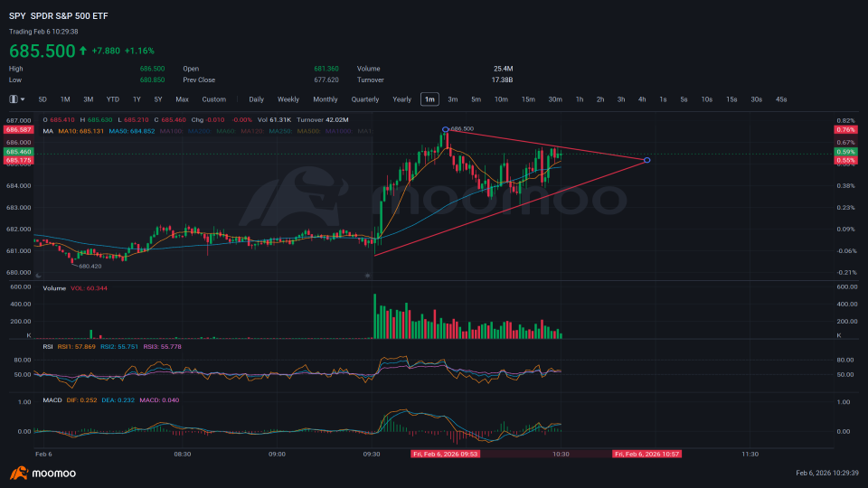Click the Turnover 17.38B value
Viewport: 868px width, 488px height.
click(x=502, y=80)
